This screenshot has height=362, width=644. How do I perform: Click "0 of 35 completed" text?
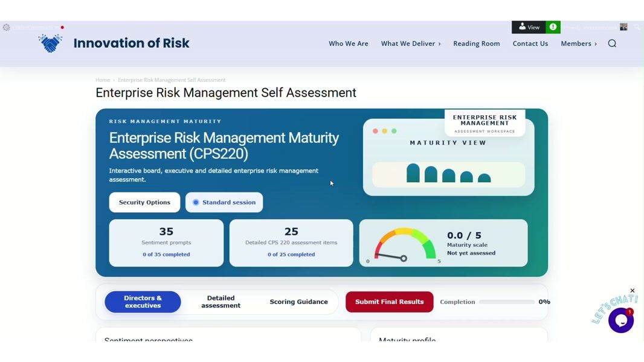[166, 254]
